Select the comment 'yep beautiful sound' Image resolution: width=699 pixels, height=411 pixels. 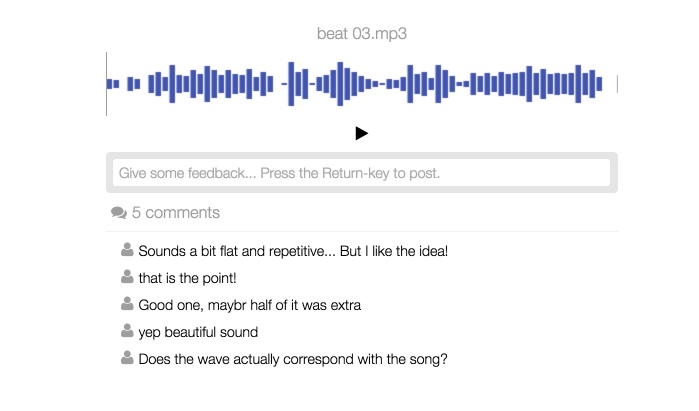198,331
